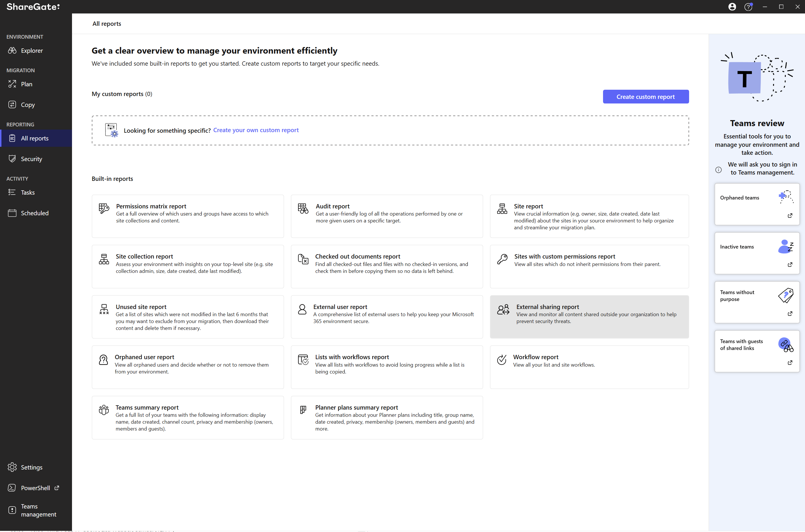Open the Orphaned teams external link
The image size is (805, 532).
click(790, 216)
